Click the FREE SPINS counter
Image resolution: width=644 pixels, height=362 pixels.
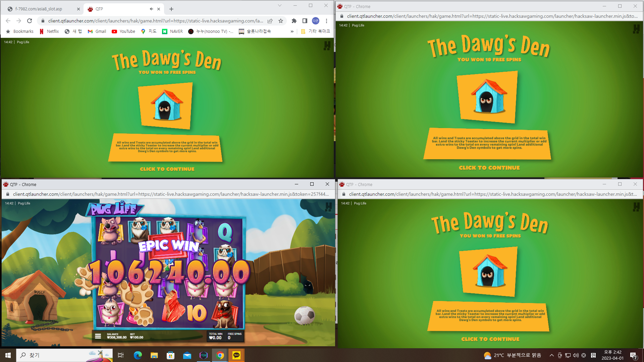[x=234, y=336]
